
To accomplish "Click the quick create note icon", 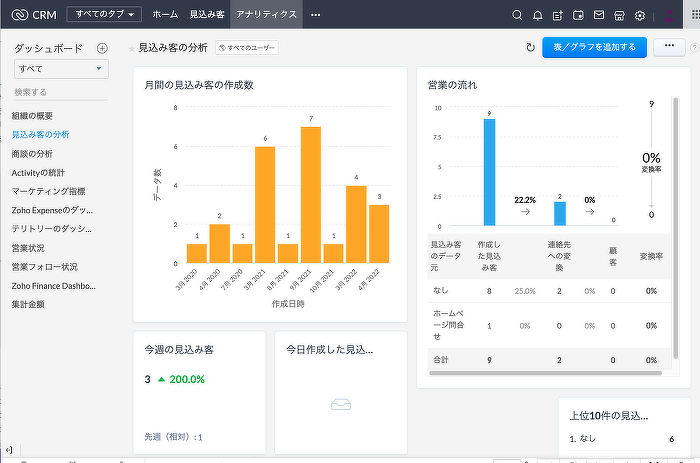I will coord(558,15).
